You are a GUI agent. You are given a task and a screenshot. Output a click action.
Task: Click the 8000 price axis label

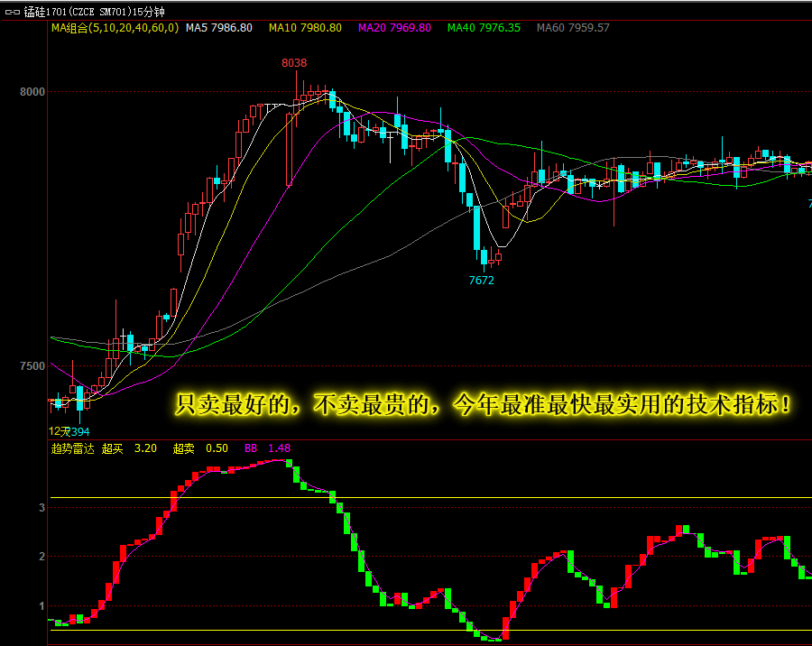[32, 92]
